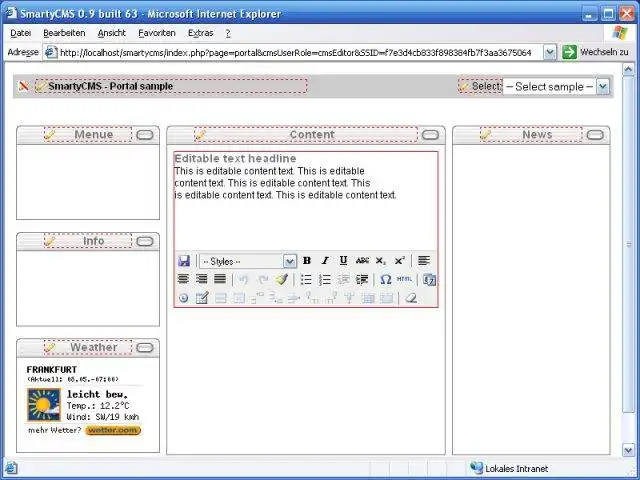Image resolution: width=640 pixels, height=480 pixels.
Task: Click the FRANKFURT weather heading
Action: pos(51,370)
